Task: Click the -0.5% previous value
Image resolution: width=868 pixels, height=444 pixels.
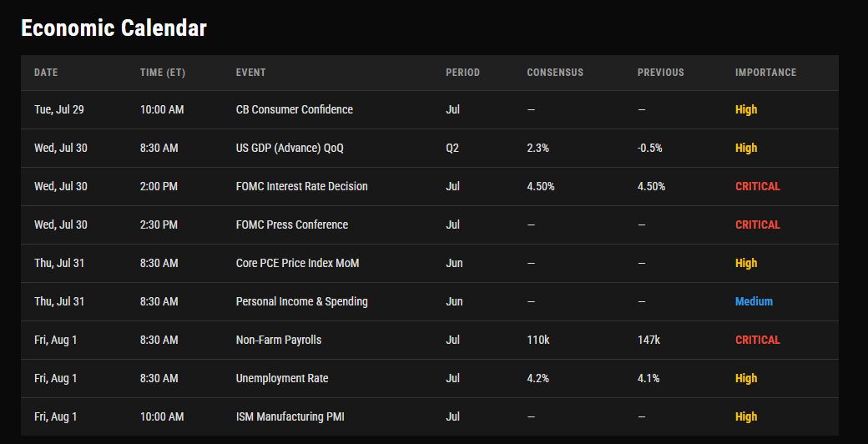Action: pyautogui.click(x=650, y=148)
